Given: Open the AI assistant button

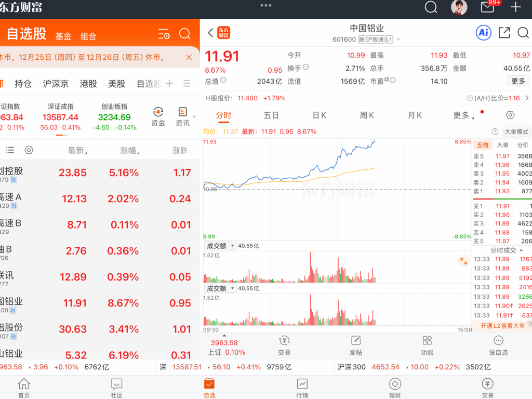Looking at the screenshot, I should [x=484, y=33].
